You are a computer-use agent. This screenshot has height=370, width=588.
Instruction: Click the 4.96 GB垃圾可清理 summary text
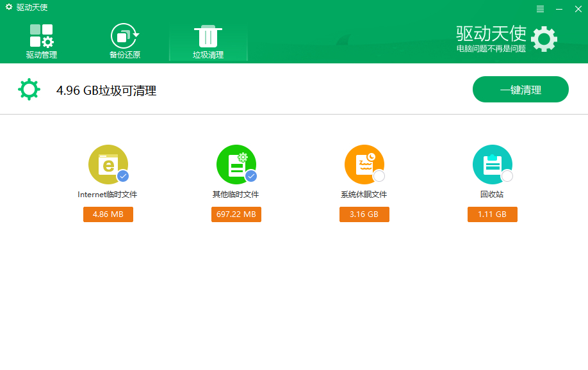(x=106, y=90)
